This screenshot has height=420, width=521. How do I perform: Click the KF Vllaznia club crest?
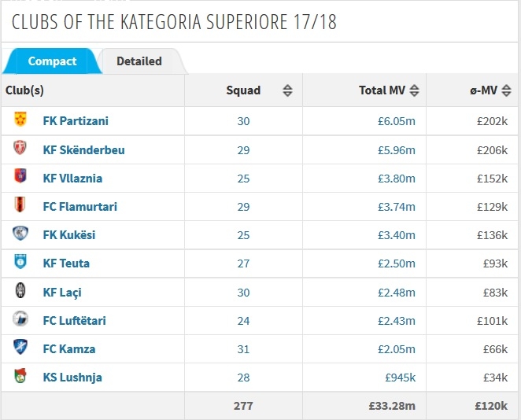point(20,176)
